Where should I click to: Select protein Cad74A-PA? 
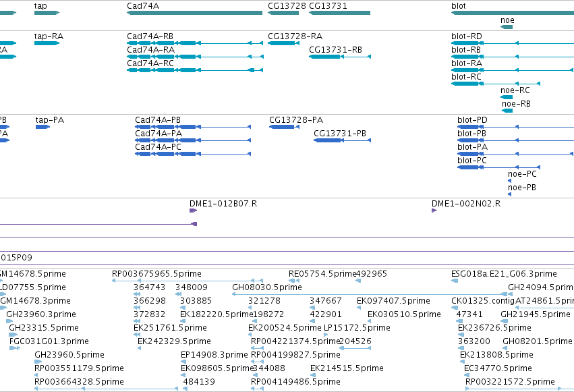[159, 134]
